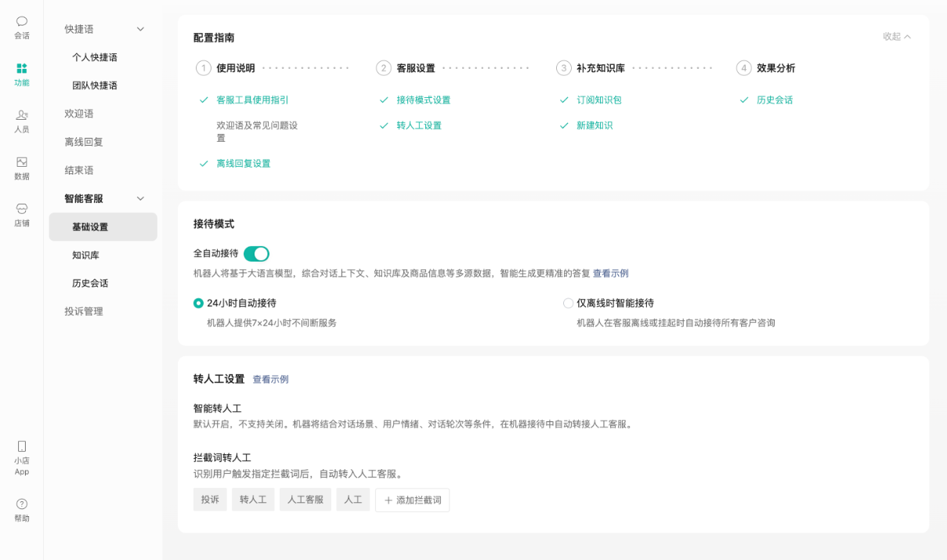Select the 功能 grid icon in sidebar
The image size is (947, 560).
point(21,69)
